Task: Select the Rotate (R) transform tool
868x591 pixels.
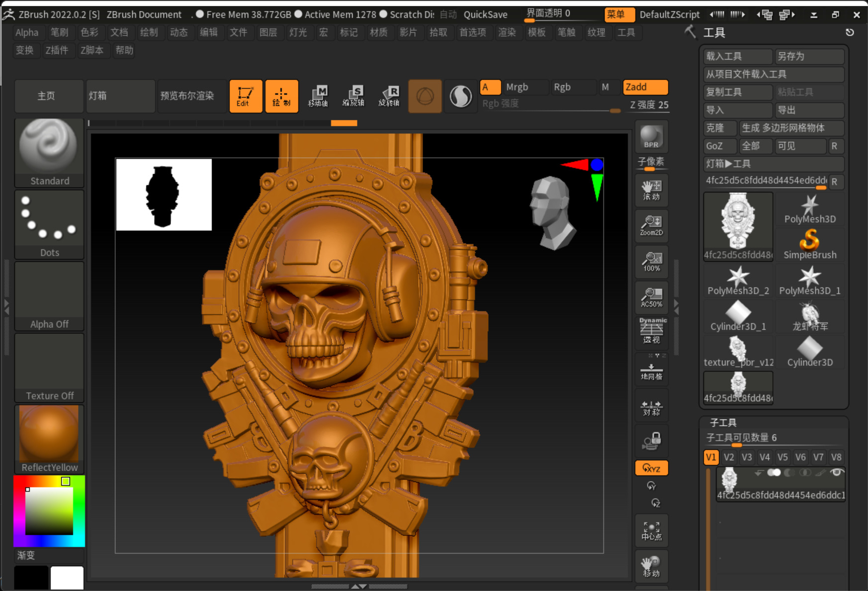Action: tap(389, 96)
